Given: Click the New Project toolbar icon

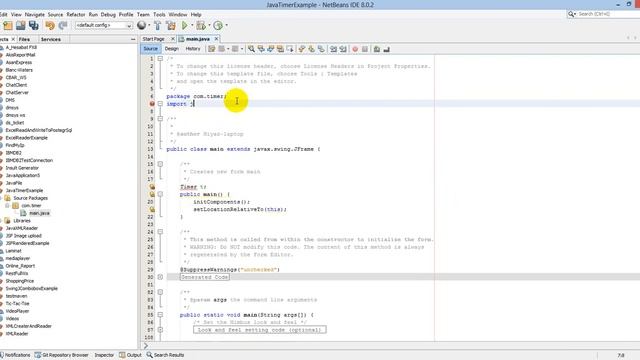Looking at the screenshot, I should click(8, 26).
